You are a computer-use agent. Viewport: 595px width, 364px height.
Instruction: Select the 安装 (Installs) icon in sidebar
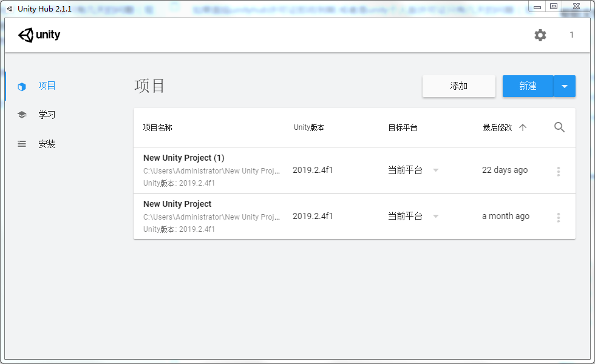(x=22, y=144)
